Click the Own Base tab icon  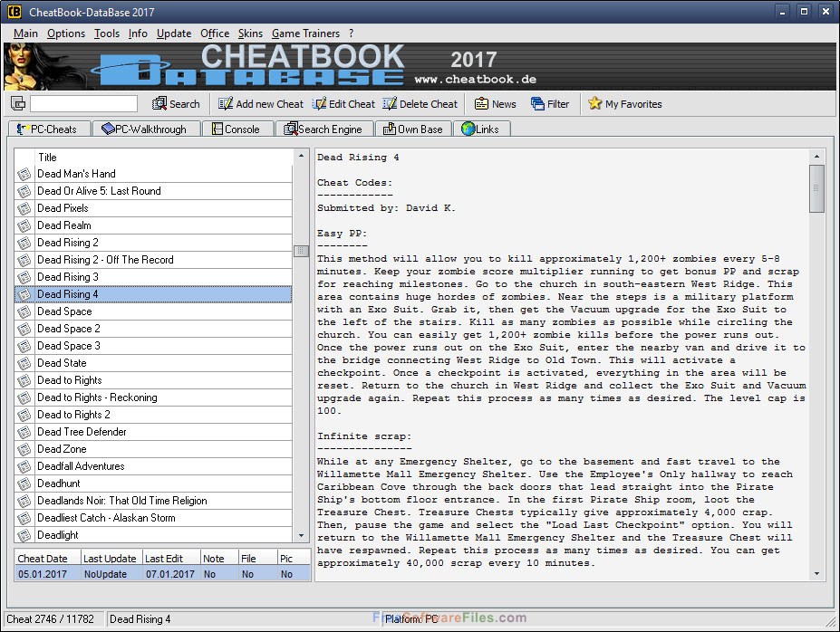click(390, 129)
